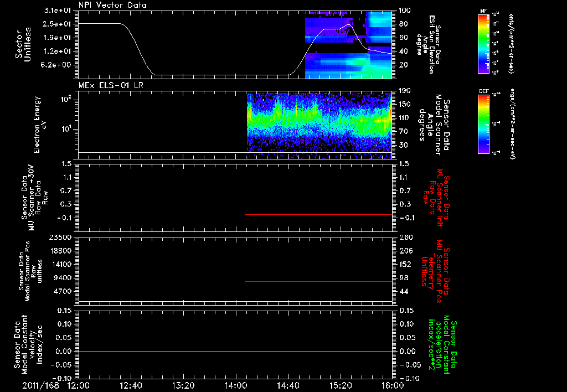Viewport: 567px width, 392px height.
Task: Click the '3.1e+01' sector tick label
Action: [58, 11]
